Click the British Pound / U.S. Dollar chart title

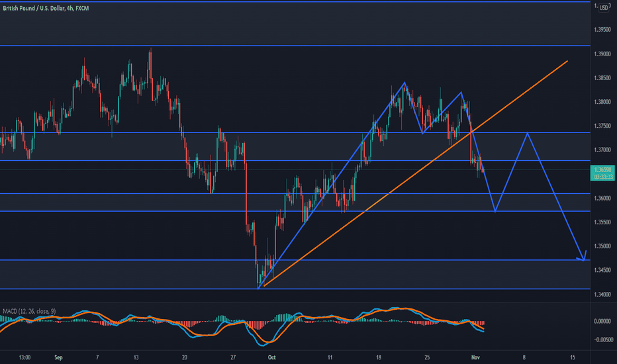point(46,8)
